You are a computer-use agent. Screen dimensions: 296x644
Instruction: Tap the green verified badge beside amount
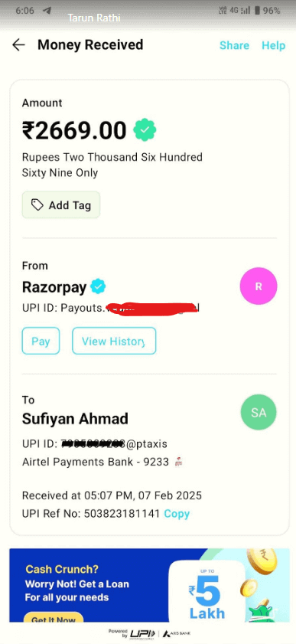point(145,129)
